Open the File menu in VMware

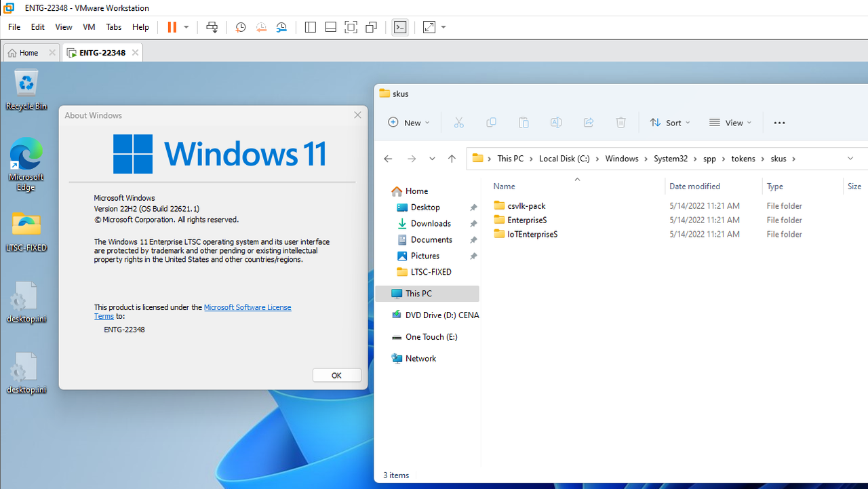(x=14, y=27)
